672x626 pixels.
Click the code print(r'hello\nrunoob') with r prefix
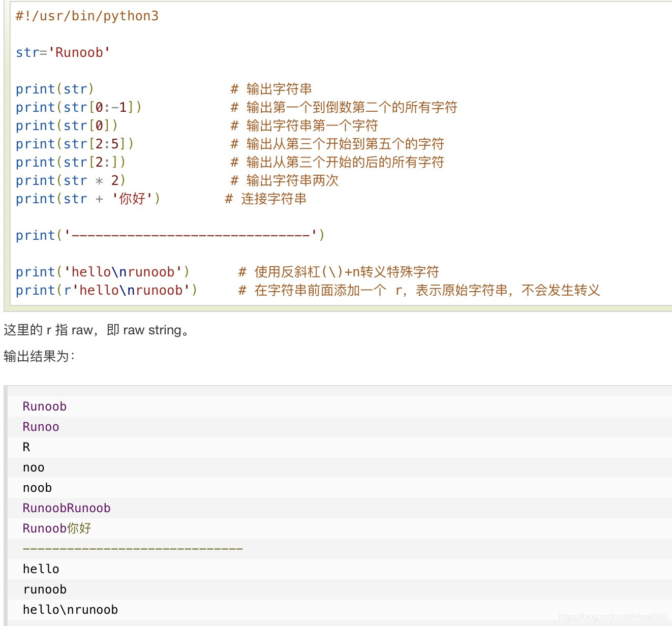coord(107,290)
